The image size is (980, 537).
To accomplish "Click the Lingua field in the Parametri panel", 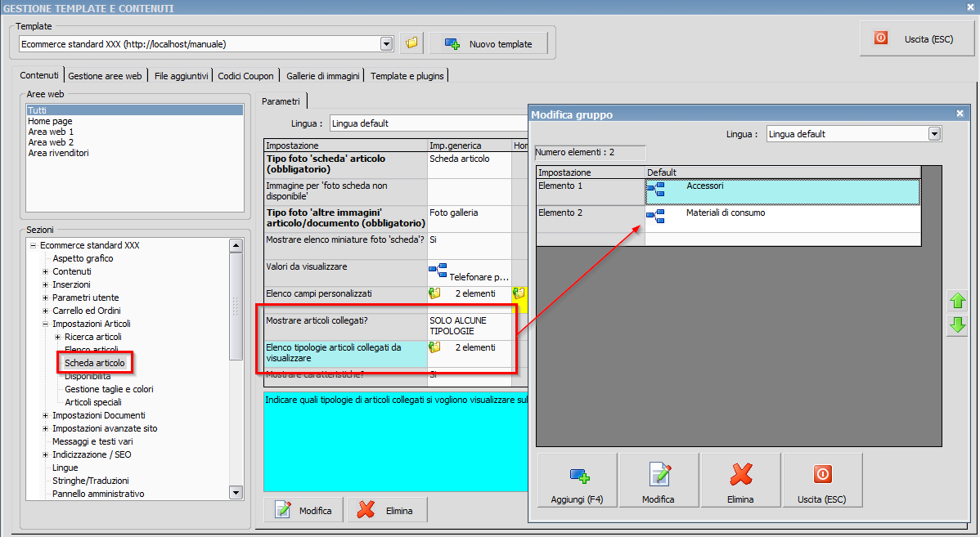I will 429,123.
